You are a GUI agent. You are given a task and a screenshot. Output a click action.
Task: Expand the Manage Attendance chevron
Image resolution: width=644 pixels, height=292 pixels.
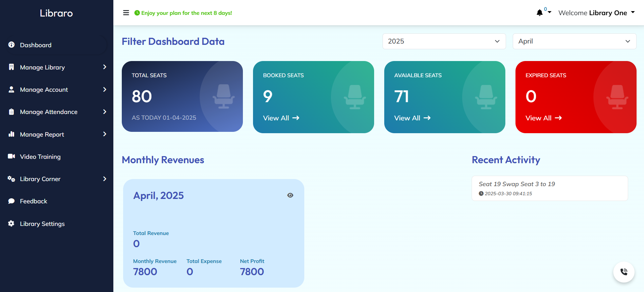click(x=105, y=112)
